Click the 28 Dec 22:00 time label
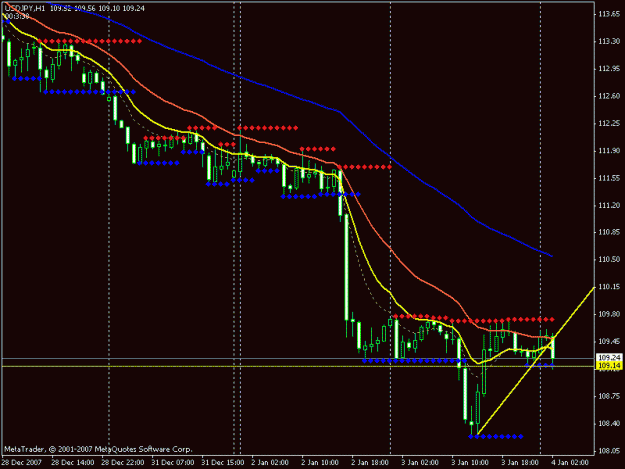 (123, 462)
